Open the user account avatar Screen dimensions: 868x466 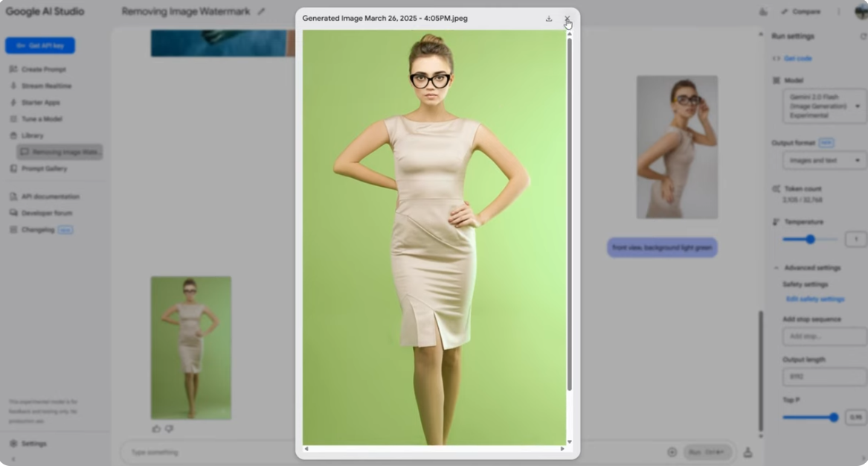click(861, 11)
